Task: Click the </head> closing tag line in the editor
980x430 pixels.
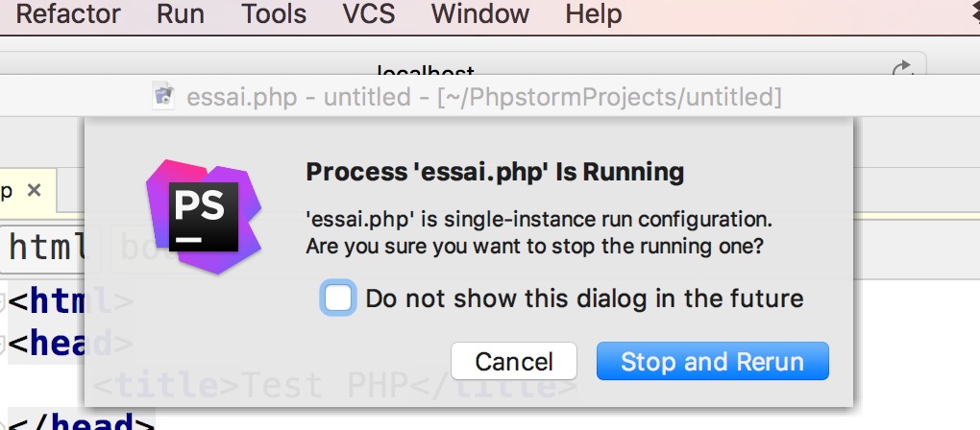Action: point(78,422)
